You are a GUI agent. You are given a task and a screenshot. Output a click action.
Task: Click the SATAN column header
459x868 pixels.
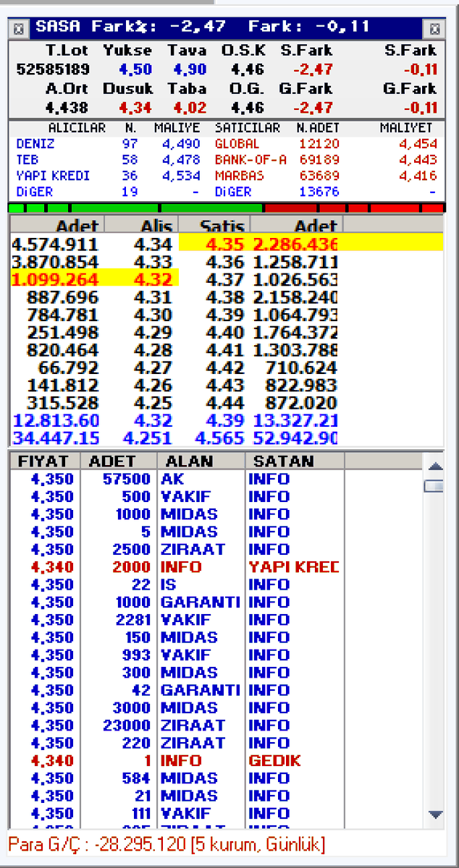[294, 461]
